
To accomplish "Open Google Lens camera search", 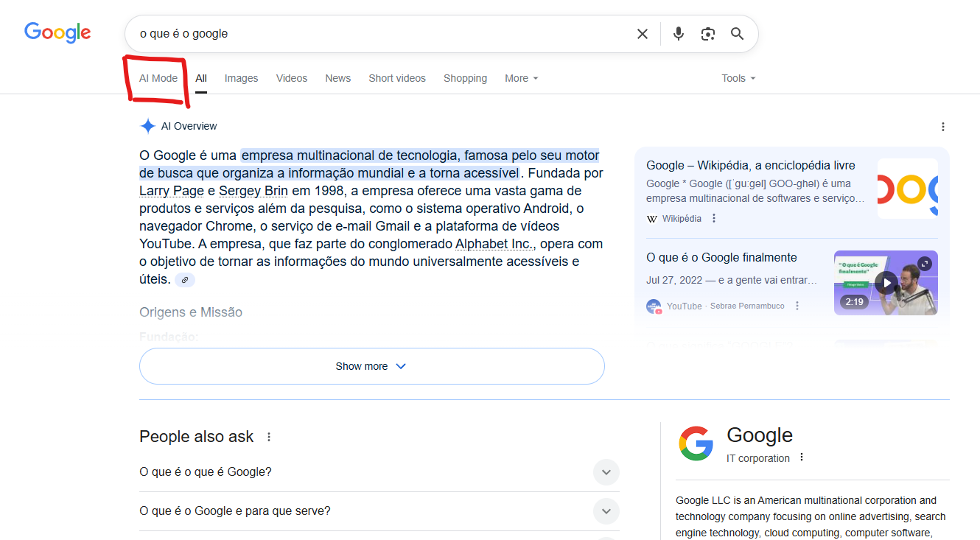I will pos(707,33).
